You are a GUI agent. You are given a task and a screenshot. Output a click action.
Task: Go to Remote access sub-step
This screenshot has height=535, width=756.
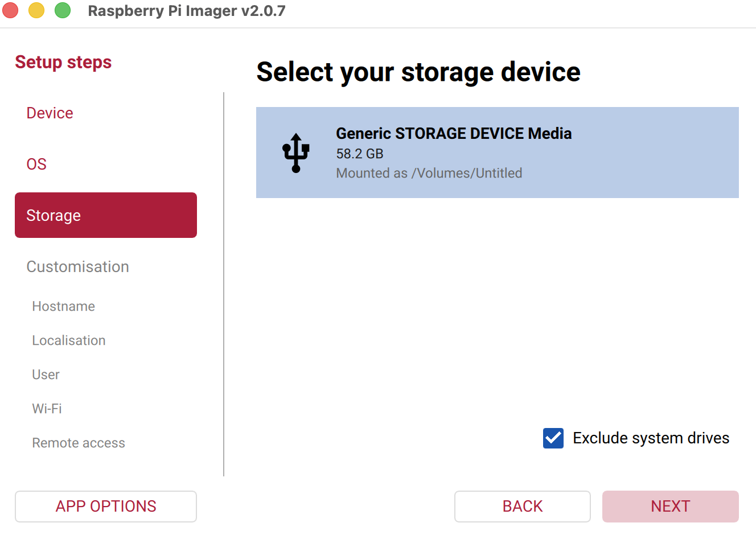(79, 443)
